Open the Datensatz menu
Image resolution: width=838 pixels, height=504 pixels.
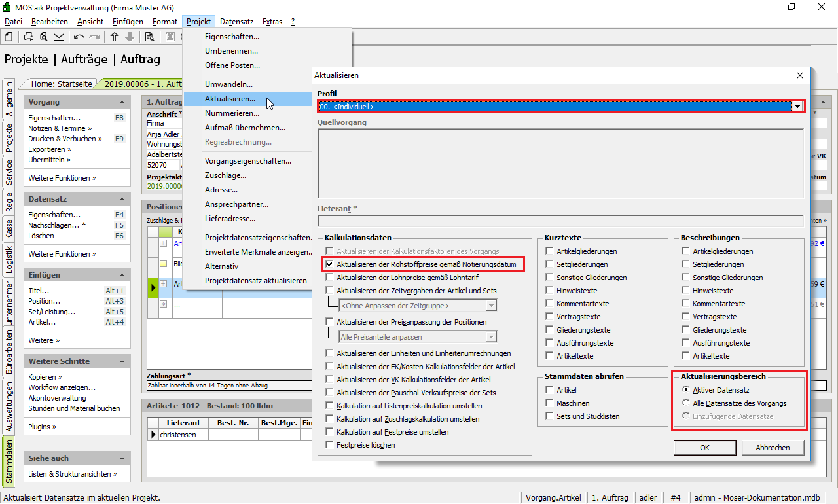[x=236, y=22]
